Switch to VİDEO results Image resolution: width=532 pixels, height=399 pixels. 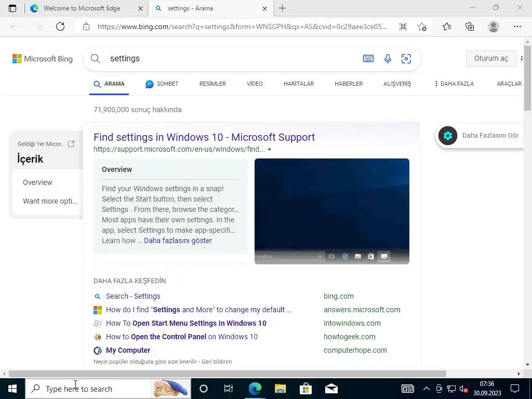tap(255, 84)
